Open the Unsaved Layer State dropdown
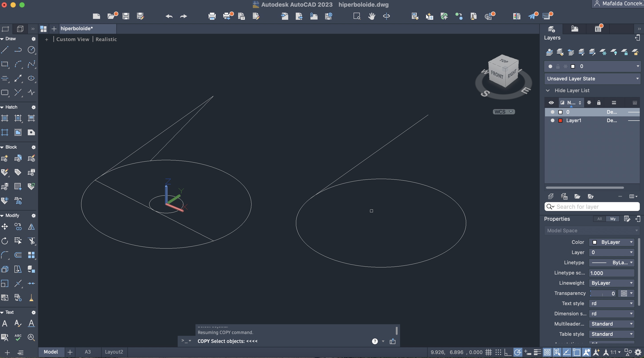644x358 pixels. (592, 79)
